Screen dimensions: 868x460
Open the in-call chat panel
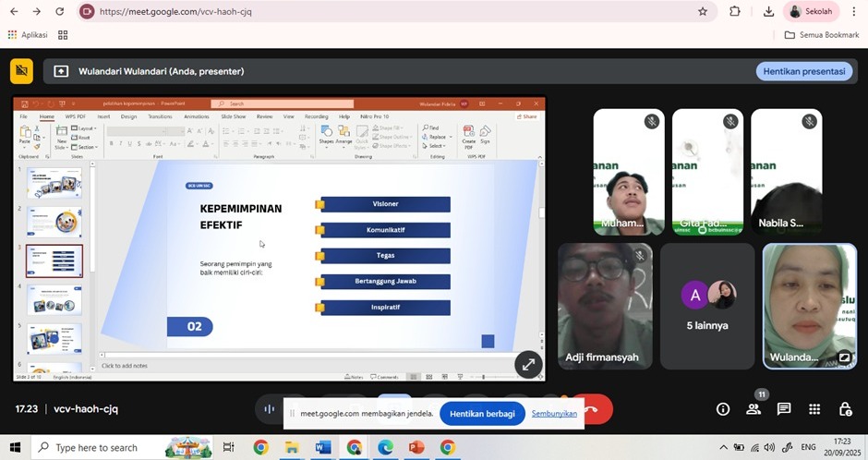coord(784,409)
